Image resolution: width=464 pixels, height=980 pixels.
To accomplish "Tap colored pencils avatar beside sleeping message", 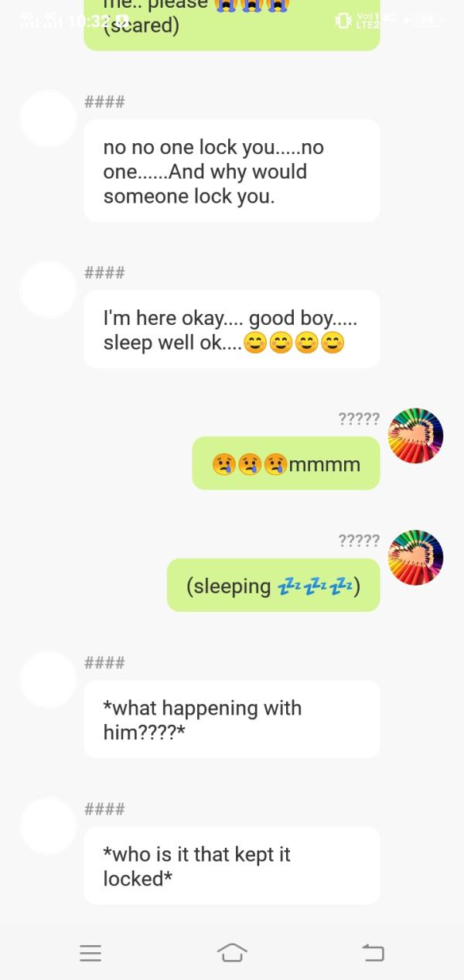I will click(415, 558).
